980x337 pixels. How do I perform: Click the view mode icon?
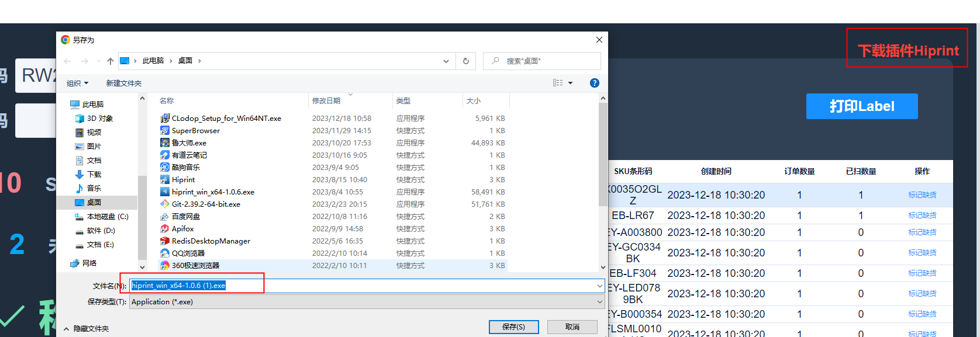[x=558, y=83]
